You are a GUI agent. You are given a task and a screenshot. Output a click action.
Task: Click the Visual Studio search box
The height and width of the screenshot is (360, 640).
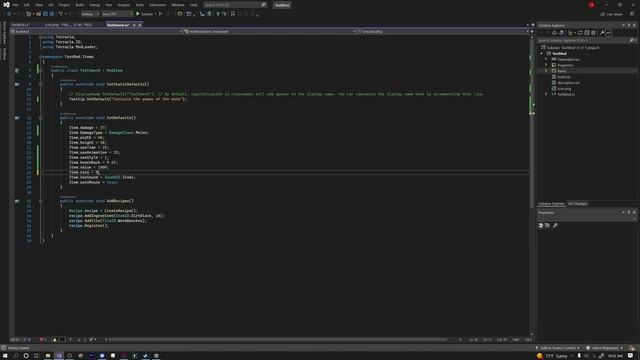235,5
